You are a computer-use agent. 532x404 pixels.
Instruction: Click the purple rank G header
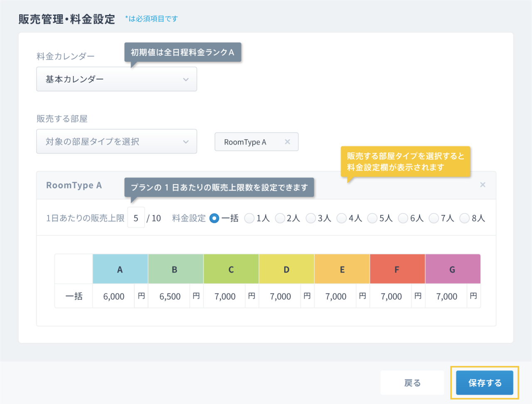[453, 269]
